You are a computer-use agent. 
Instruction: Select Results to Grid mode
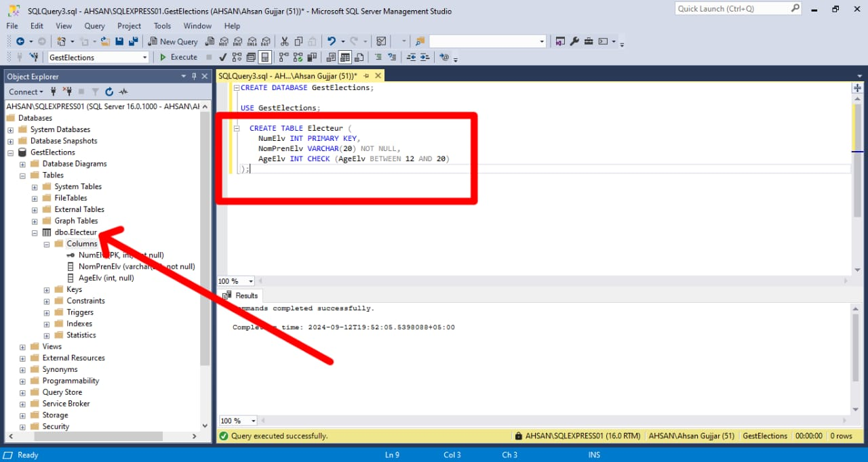point(345,57)
